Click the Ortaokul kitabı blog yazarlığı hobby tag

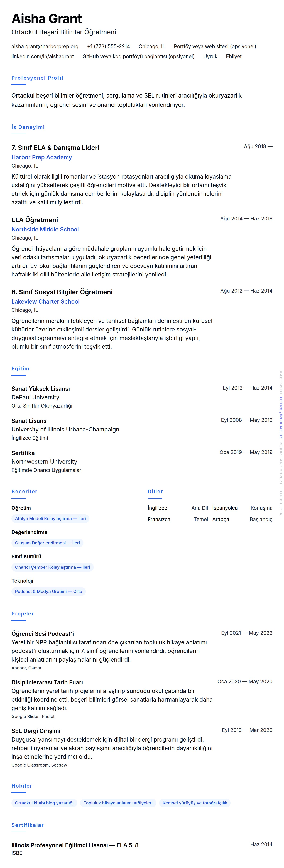(44, 803)
